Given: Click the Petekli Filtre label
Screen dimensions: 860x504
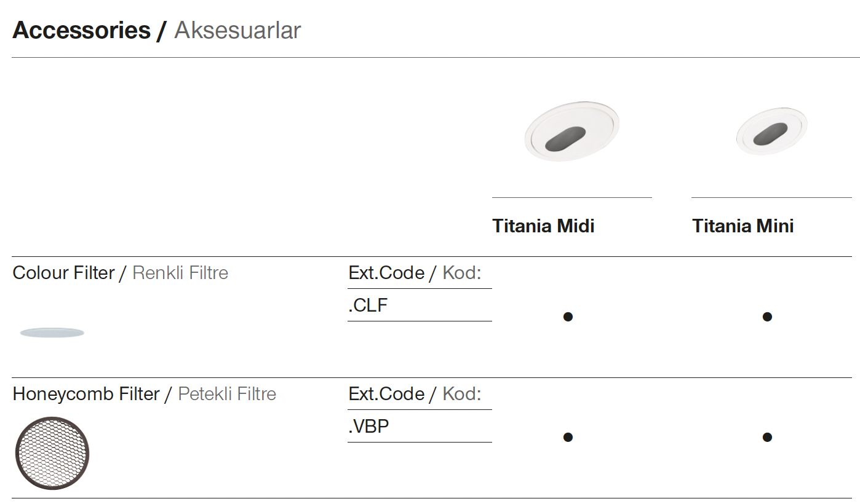Looking at the screenshot, I should click(x=227, y=394).
